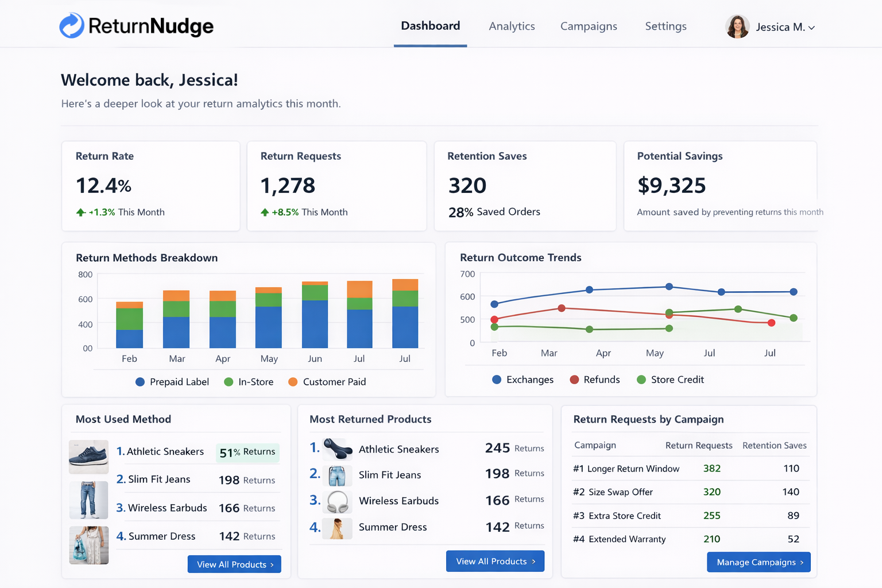The width and height of the screenshot is (882, 588).
Task: Toggle the Exchanges series in Return Outcome Trends
Action: [x=497, y=380]
